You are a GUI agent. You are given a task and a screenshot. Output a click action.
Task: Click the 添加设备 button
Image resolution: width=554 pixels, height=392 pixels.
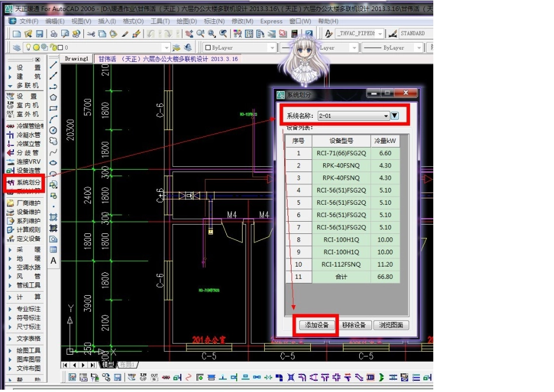(317, 325)
